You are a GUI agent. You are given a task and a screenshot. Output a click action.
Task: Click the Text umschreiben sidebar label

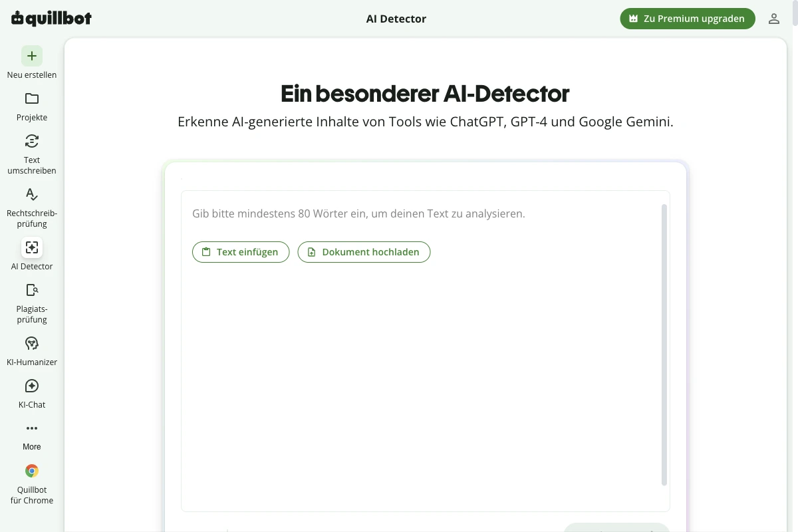[32, 166]
